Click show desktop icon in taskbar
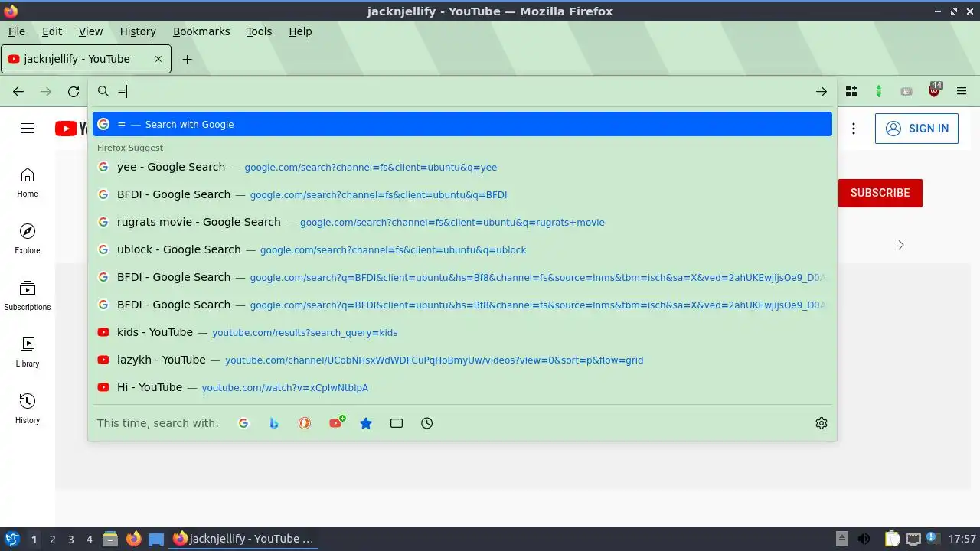The height and width of the screenshot is (551, 980). click(156, 540)
